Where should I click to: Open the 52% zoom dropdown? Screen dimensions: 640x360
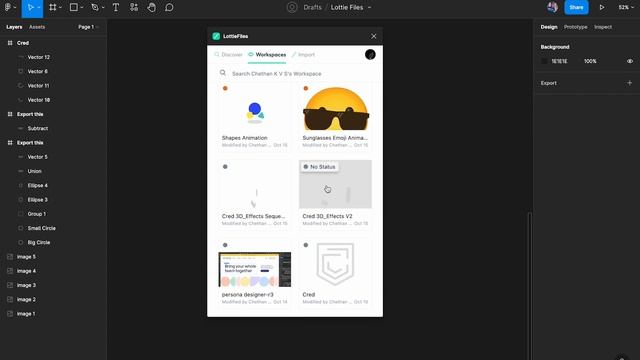click(x=626, y=7)
